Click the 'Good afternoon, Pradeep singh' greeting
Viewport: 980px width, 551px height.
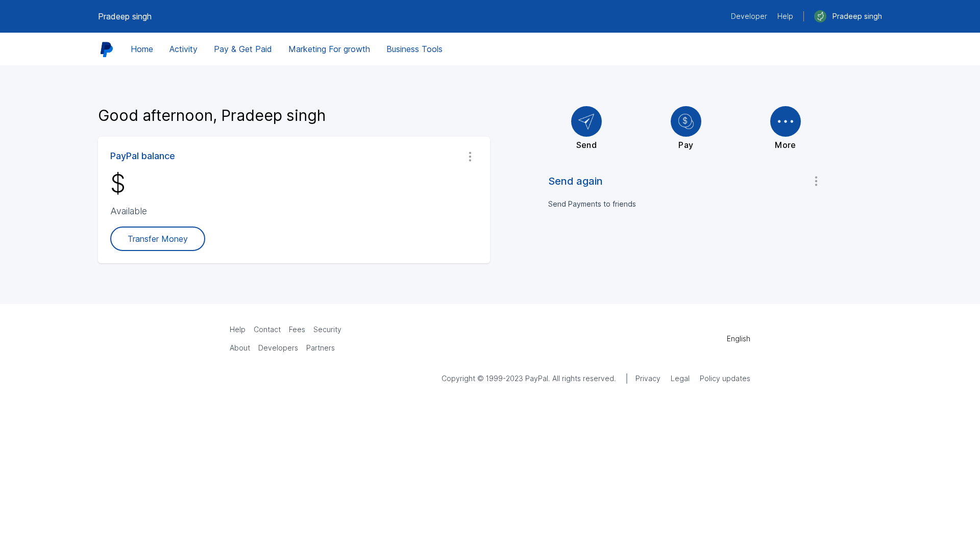(212, 116)
